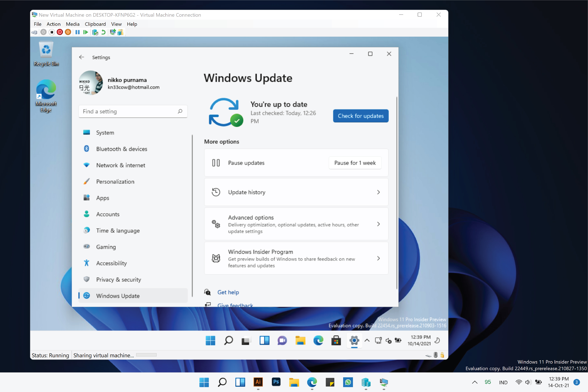The height and width of the screenshot is (392, 588).
Task: Open Chat icon in VM taskbar
Action: (x=282, y=340)
